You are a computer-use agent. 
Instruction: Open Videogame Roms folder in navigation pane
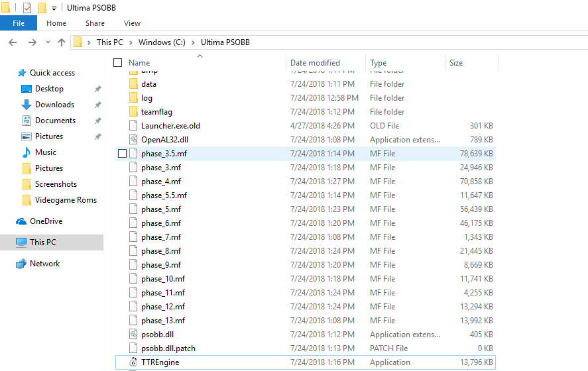point(66,199)
